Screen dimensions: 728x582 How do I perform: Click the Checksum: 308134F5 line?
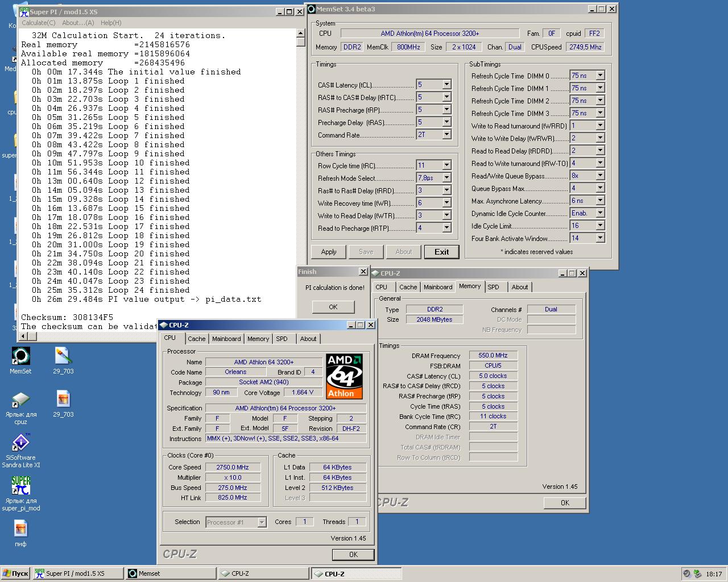point(67,317)
